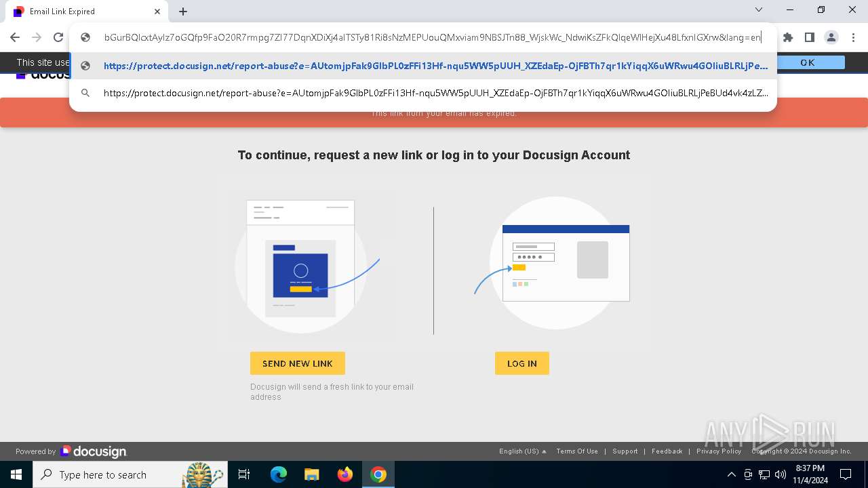Open the English (US) language selector
The height and width of the screenshot is (488, 868).
[x=523, y=451]
